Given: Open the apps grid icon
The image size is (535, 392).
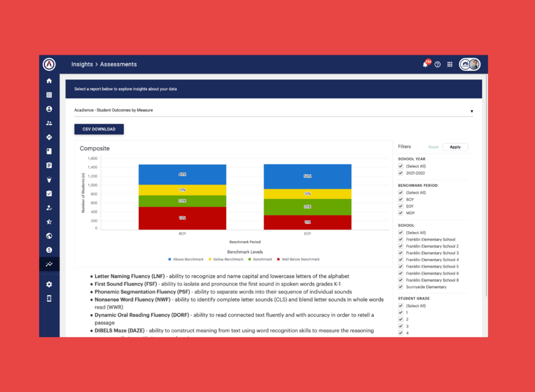Looking at the screenshot, I should point(450,64).
